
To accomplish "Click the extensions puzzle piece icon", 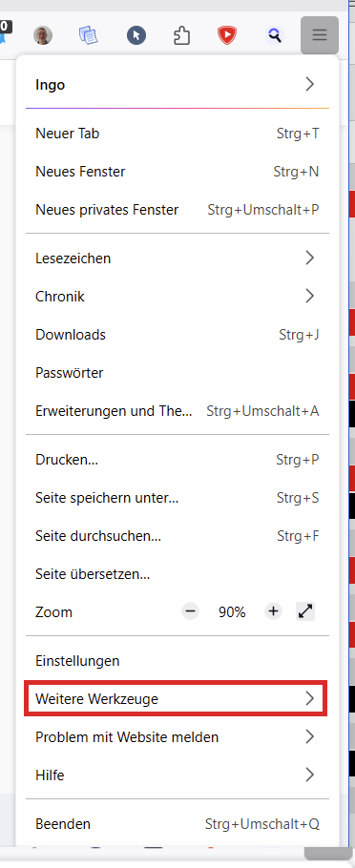I will 181,36.
